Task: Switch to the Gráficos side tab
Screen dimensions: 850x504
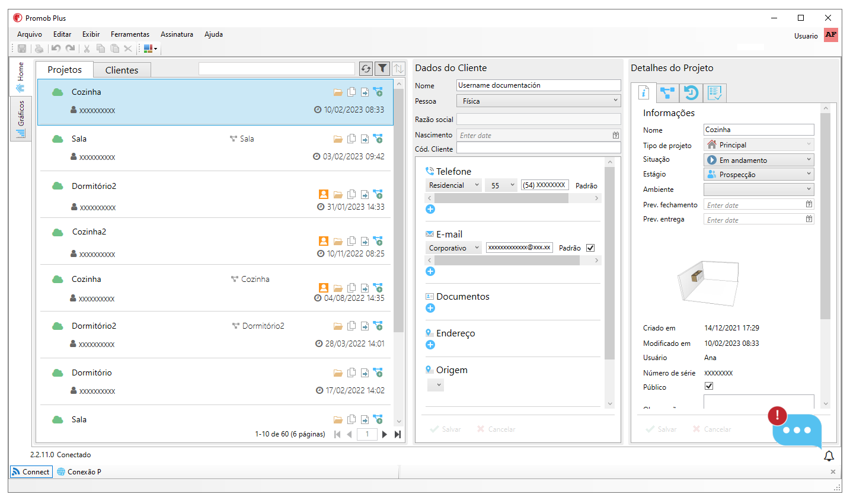Action: click(21, 118)
